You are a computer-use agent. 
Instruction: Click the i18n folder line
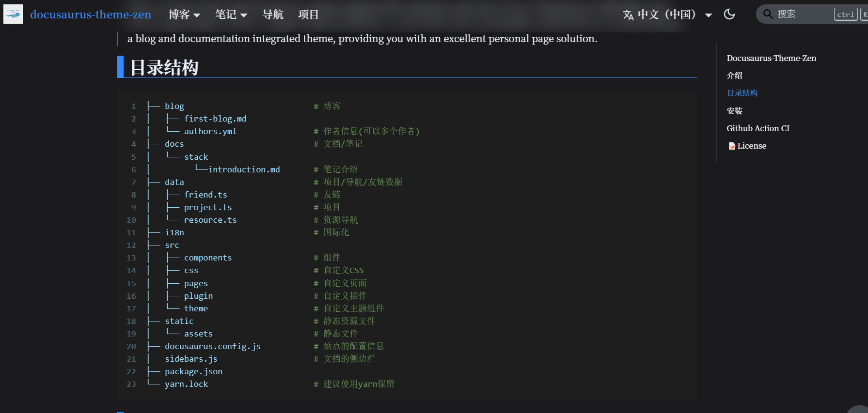tap(174, 232)
